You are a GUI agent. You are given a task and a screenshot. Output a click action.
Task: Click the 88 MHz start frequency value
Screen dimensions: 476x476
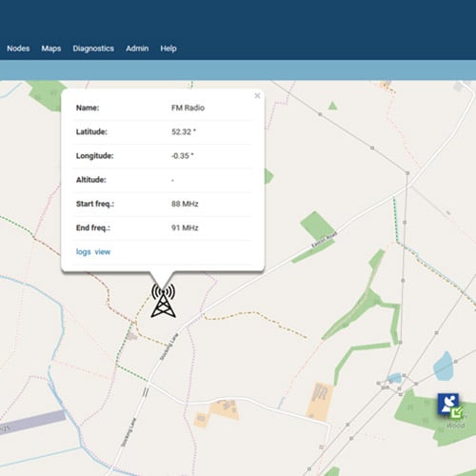pos(185,204)
